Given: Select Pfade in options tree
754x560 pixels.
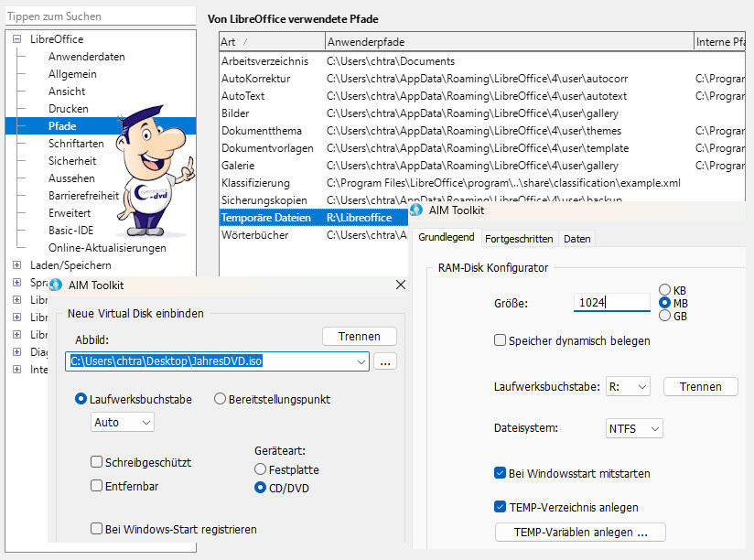Looking at the screenshot, I should coord(62,126).
